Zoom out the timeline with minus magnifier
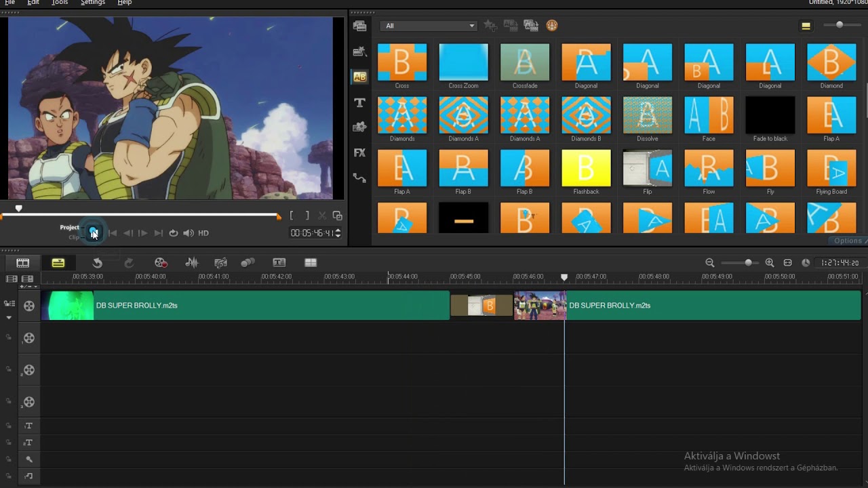 coord(710,263)
